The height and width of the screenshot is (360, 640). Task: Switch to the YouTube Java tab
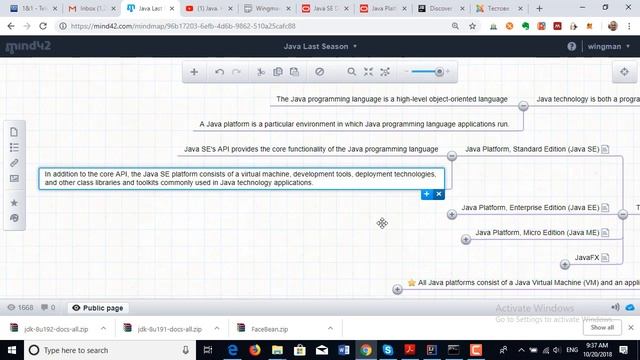click(209, 8)
